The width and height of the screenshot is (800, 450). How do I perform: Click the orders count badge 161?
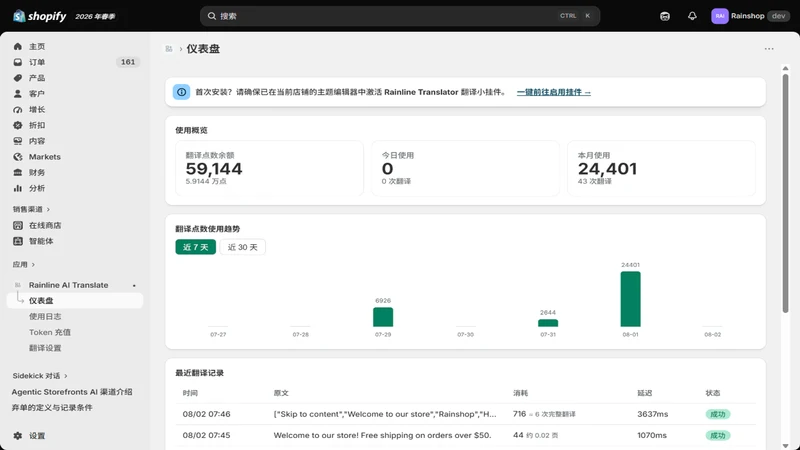[128, 62]
